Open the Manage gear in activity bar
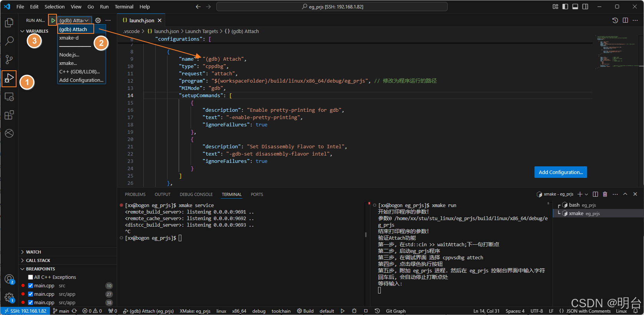Viewport: 644px width, 315px height. coord(9,297)
